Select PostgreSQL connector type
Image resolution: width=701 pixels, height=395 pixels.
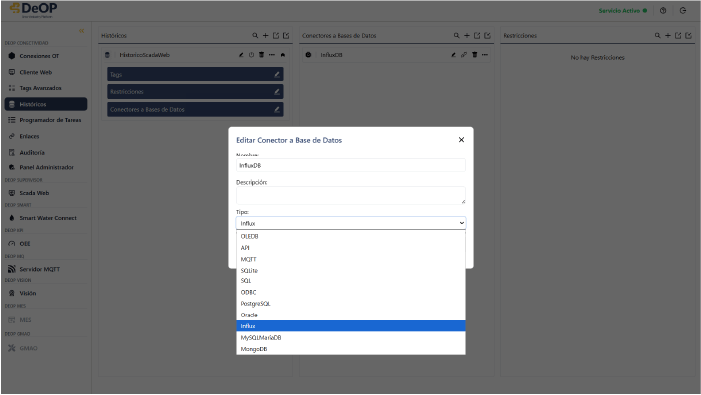tap(350, 303)
